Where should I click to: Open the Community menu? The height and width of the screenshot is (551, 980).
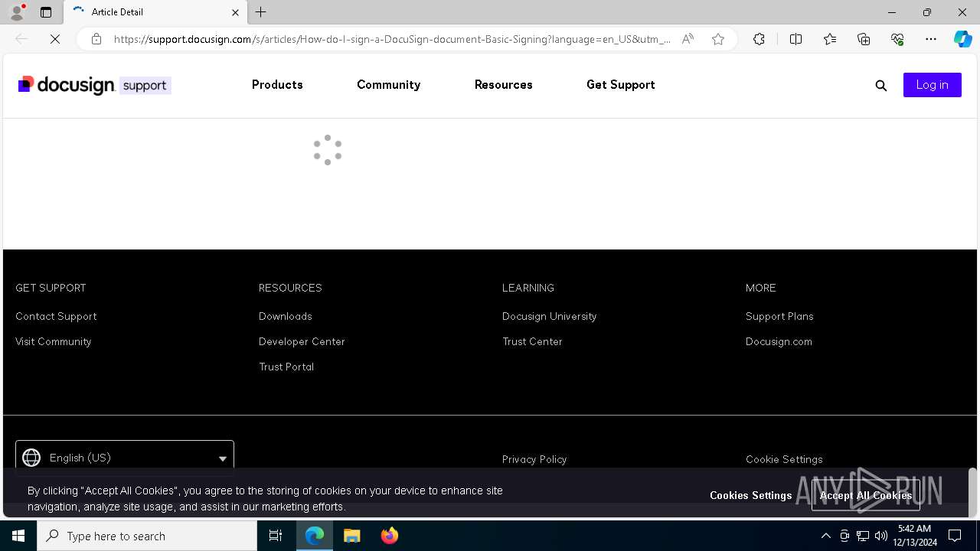[x=388, y=85]
